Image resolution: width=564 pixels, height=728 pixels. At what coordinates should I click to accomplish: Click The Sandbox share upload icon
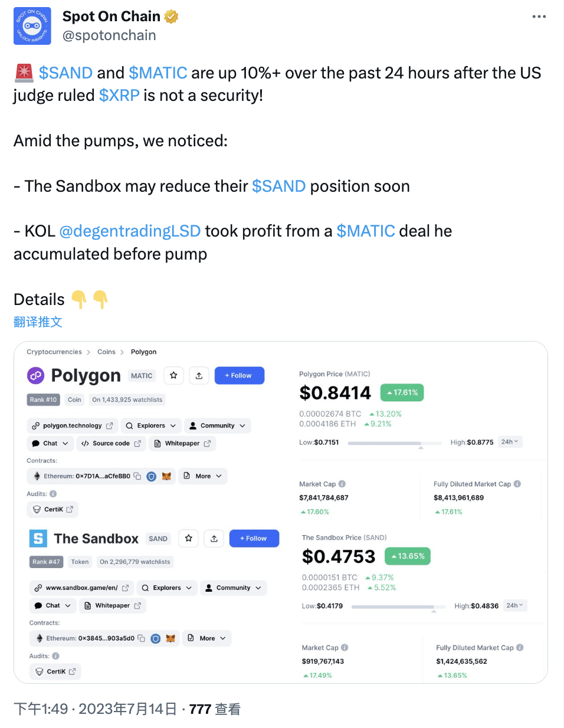214,538
